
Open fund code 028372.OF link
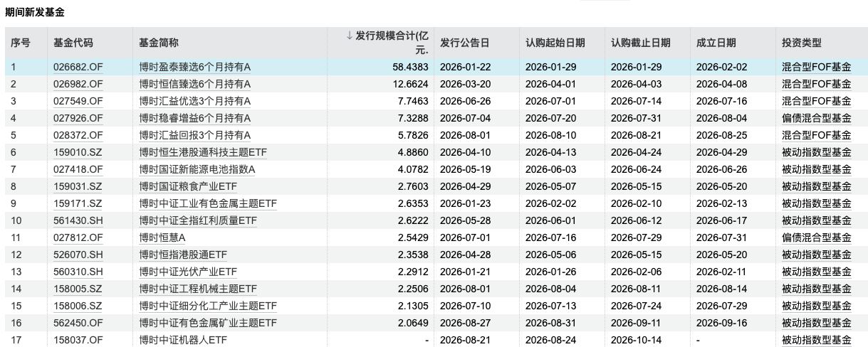(x=78, y=136)
